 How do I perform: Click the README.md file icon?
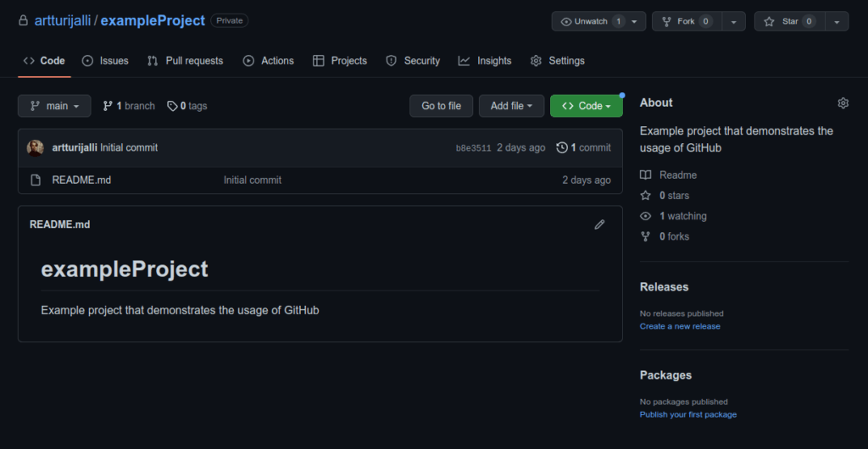[36, 180]
